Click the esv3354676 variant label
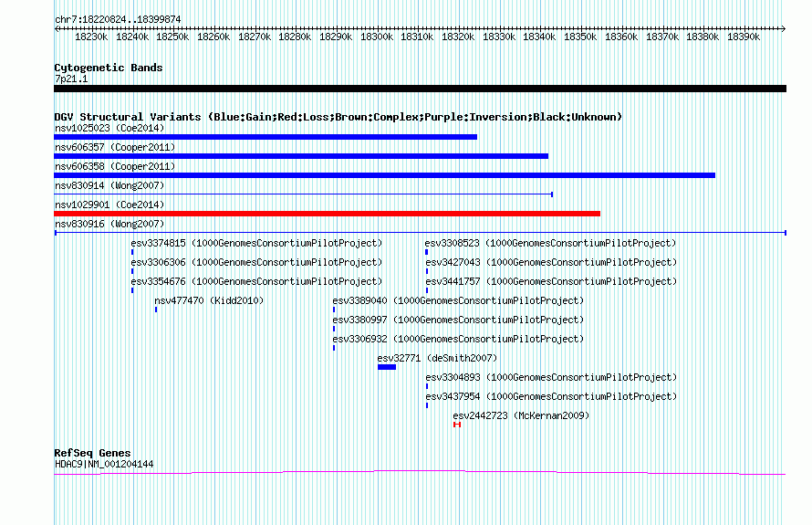This screenshot has height=525, width=812. tap(256, 281)
